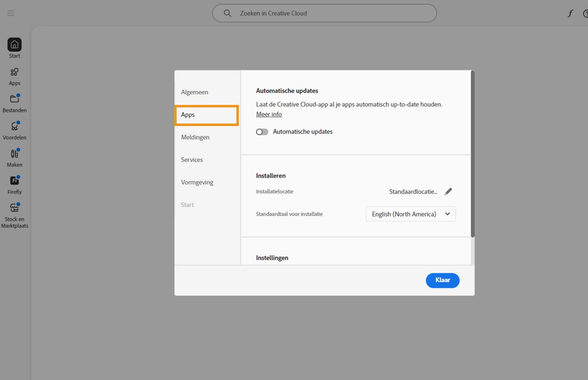The height and width of the screenshot is (380, 588).
Task: Click the Zoeken in Creative Cloud field
Action: click(x=325, y=13)
